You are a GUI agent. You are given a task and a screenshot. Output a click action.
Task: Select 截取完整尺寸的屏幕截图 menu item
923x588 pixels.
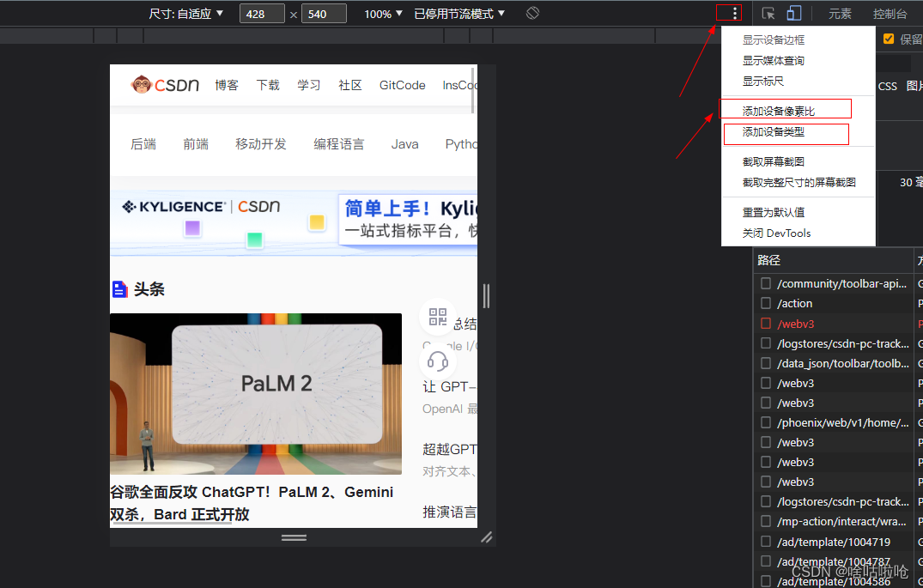[x=799, y=182]
